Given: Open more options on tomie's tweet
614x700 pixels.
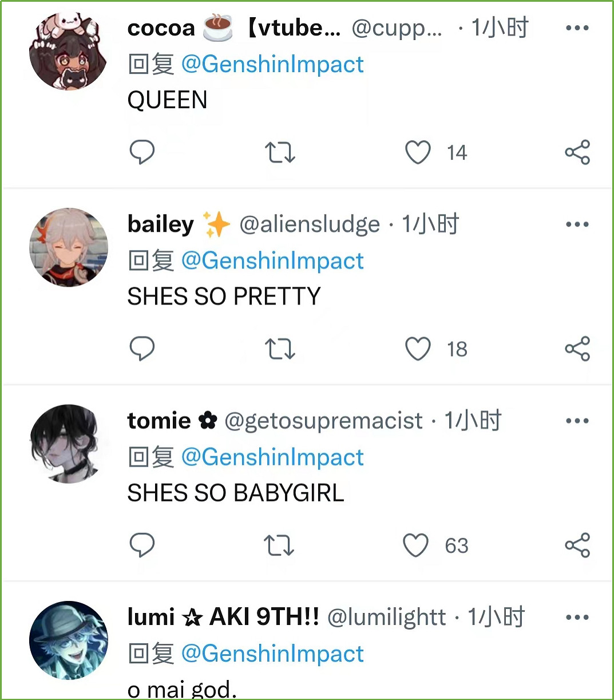Looking at the screenshot, I should (x=577, y=421).
